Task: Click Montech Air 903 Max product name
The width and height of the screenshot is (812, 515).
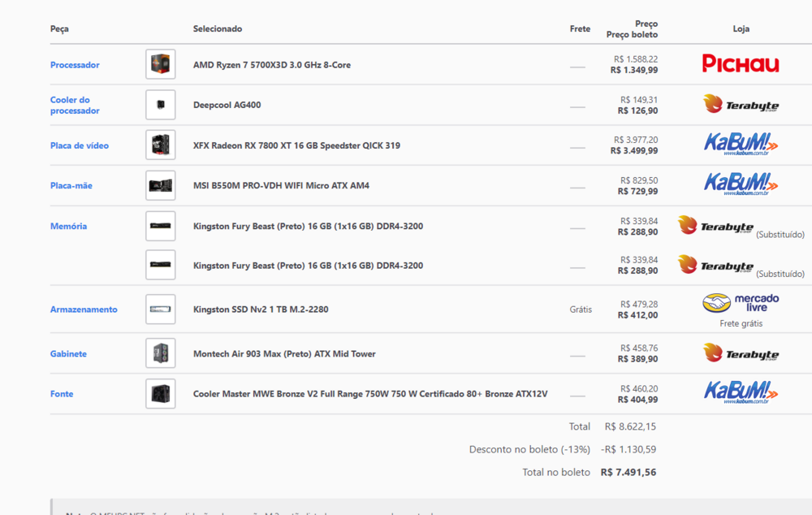Action: (284, 354)
